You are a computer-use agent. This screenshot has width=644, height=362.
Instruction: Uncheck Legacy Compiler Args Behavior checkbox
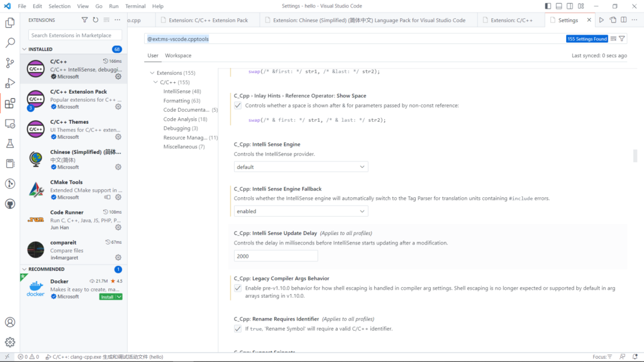coord(238,288)
